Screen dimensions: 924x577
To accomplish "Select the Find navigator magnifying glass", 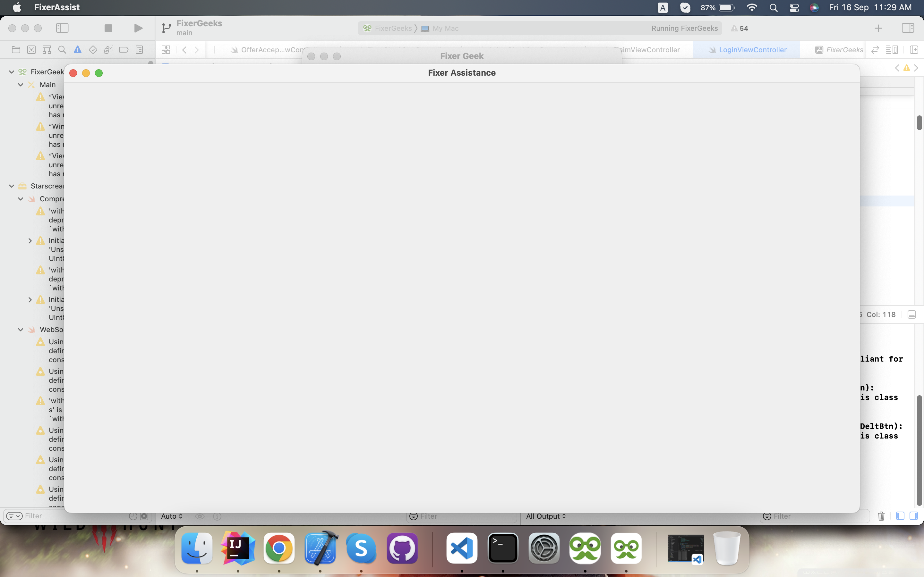I will click(x=62, y=50).
